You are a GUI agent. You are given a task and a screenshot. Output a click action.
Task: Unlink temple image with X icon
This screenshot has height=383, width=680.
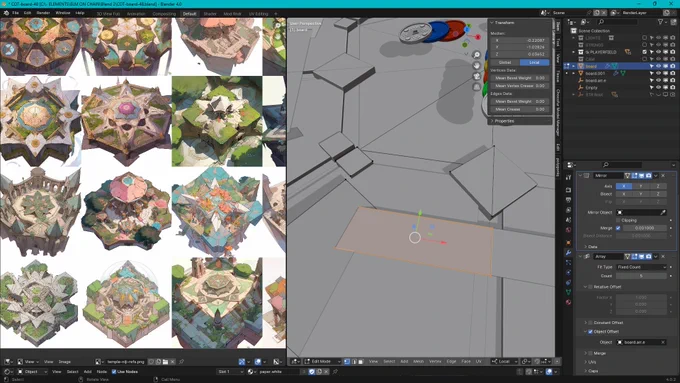point(172,361)
